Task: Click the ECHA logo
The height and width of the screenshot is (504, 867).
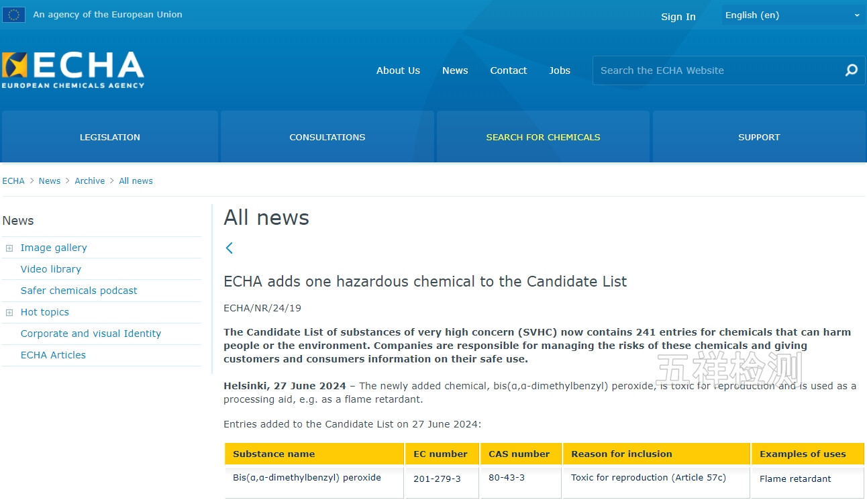Action: click(72, 70)
